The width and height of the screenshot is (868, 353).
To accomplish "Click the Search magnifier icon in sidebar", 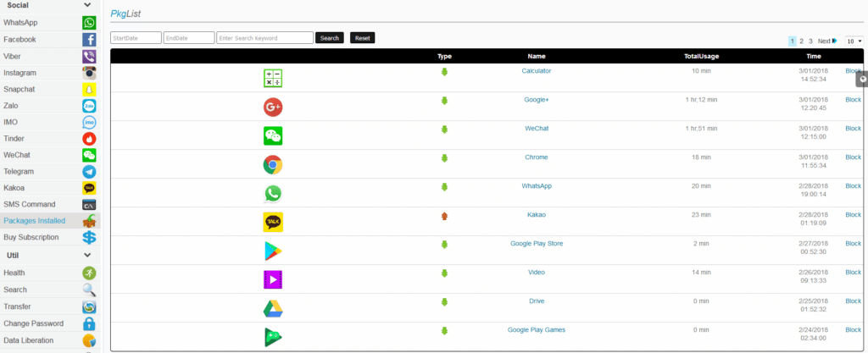I will pyautogui.click(x=89, y=290).
